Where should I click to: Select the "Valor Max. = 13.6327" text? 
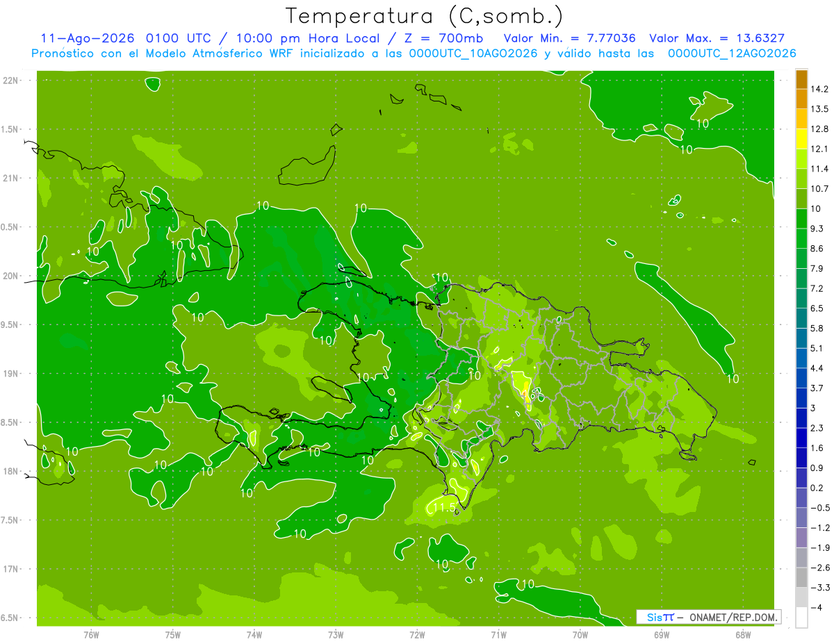[717, 38]
